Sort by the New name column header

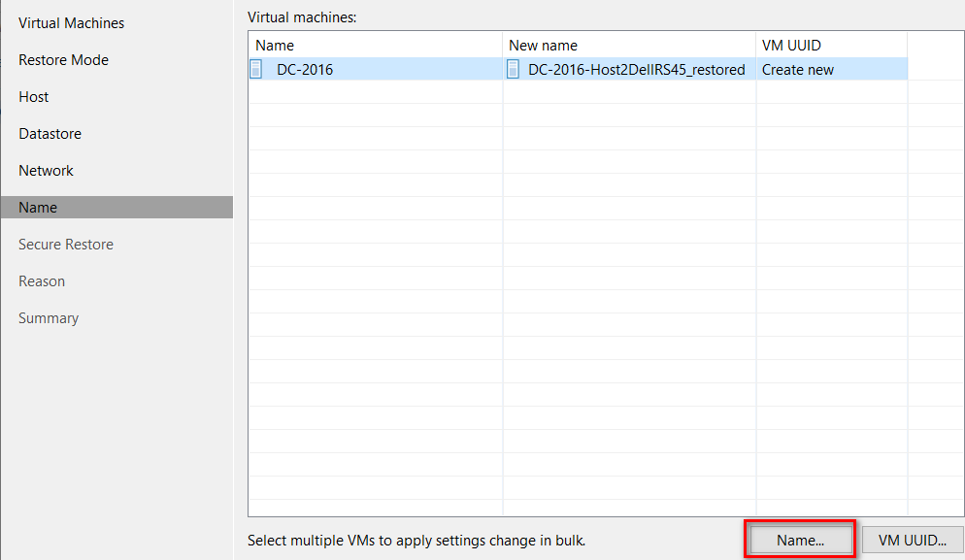[x=629, y=46]
